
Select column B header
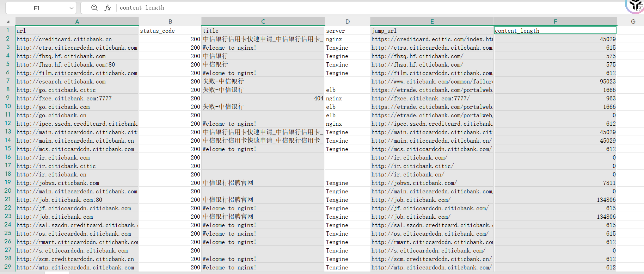click(x=170, y=21)
